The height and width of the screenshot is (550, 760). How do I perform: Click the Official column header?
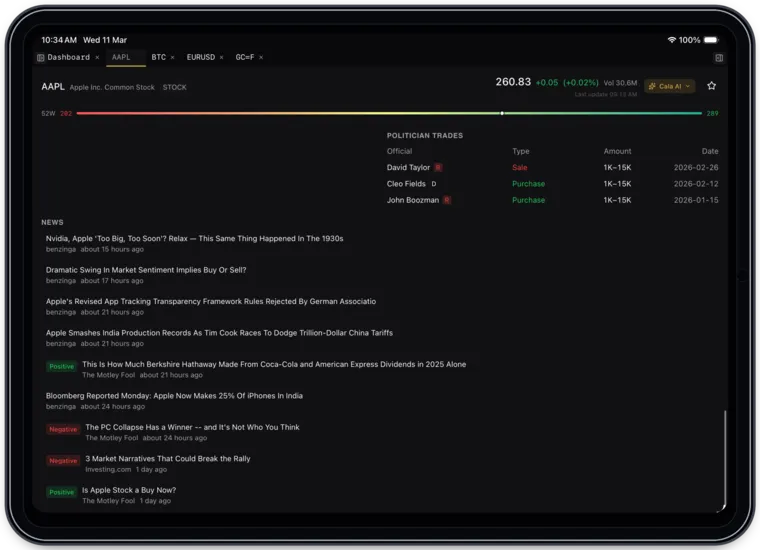399,151
